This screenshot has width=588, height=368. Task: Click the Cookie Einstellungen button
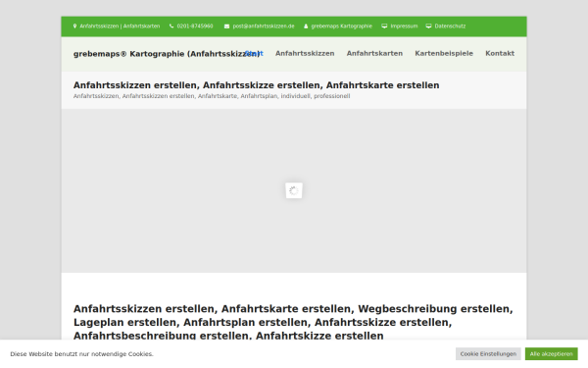point(488,353)
